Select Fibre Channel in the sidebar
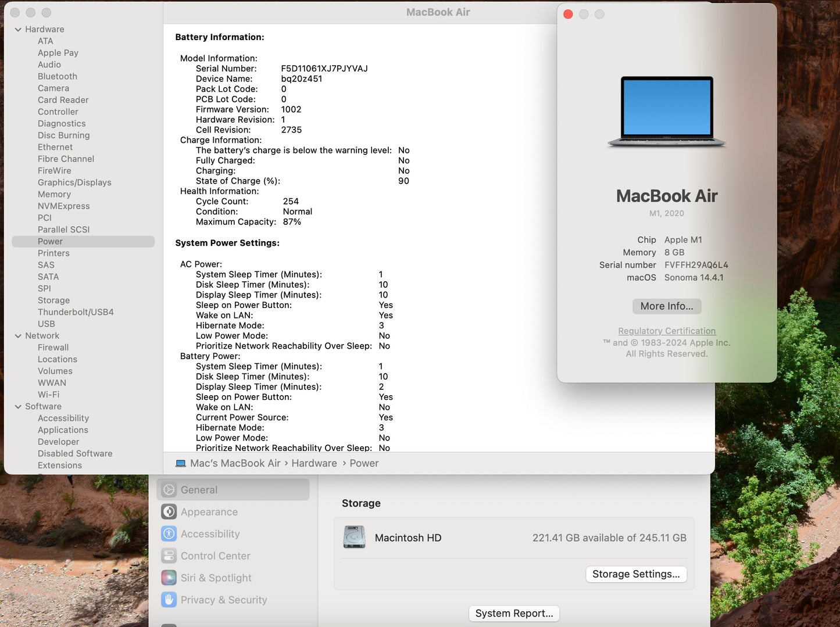The image size is (840, 627). (66, 159)
